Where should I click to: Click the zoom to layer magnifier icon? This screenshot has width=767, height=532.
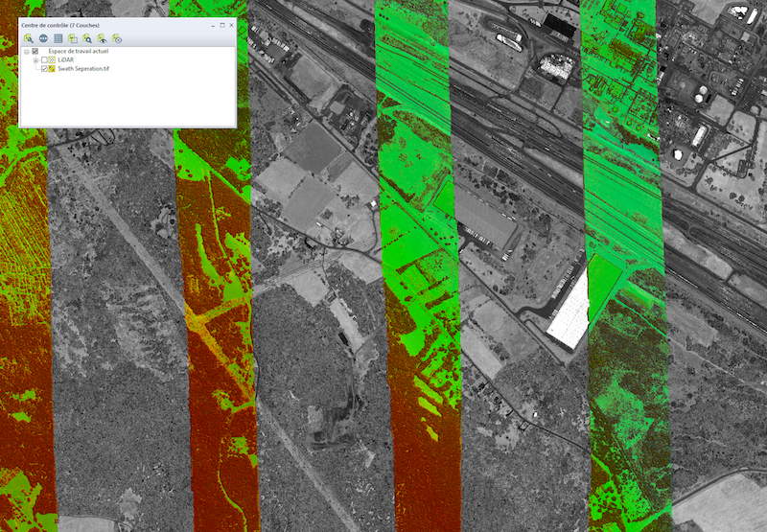[x=87, y=38]
